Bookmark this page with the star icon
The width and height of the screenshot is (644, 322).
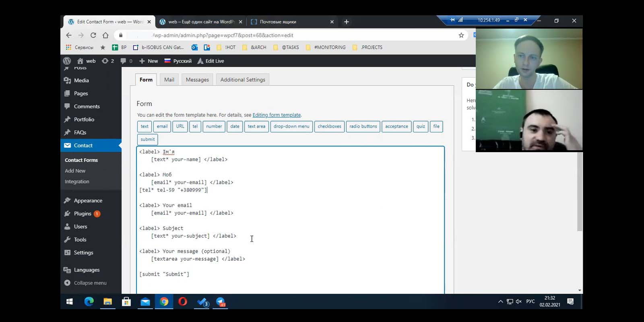[x=461, y=35]
